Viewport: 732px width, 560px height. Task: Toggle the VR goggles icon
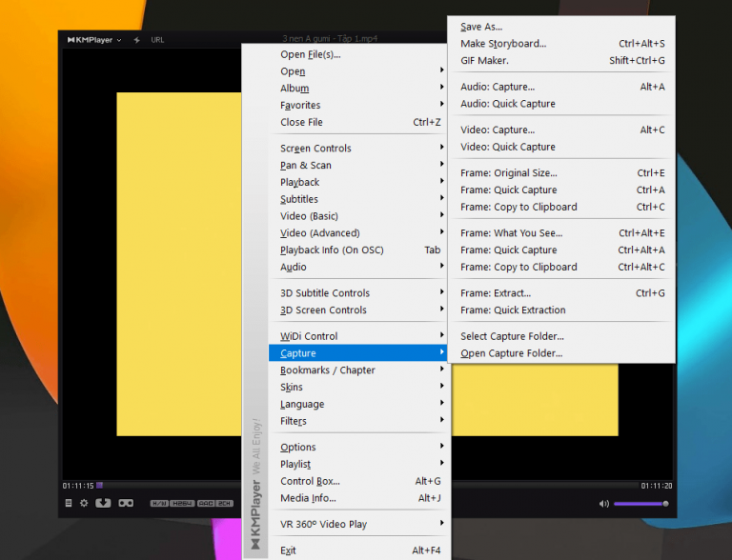pos(126,503)
